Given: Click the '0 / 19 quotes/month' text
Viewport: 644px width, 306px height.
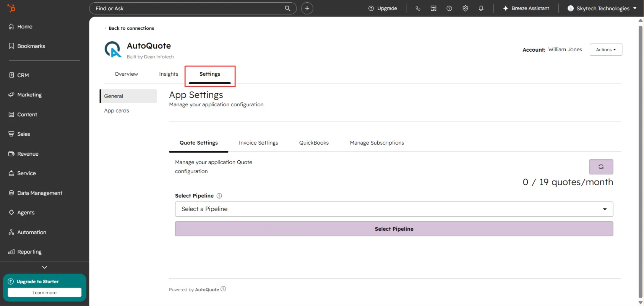Looking at the screenshot, I should (x=568, y=182).
